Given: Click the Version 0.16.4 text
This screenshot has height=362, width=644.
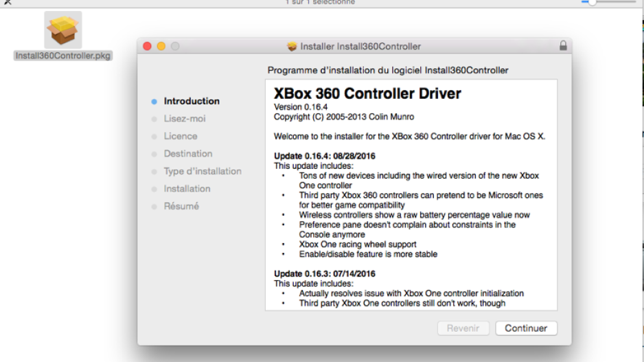Looking at the screenshot, I should tap(301, 107).
